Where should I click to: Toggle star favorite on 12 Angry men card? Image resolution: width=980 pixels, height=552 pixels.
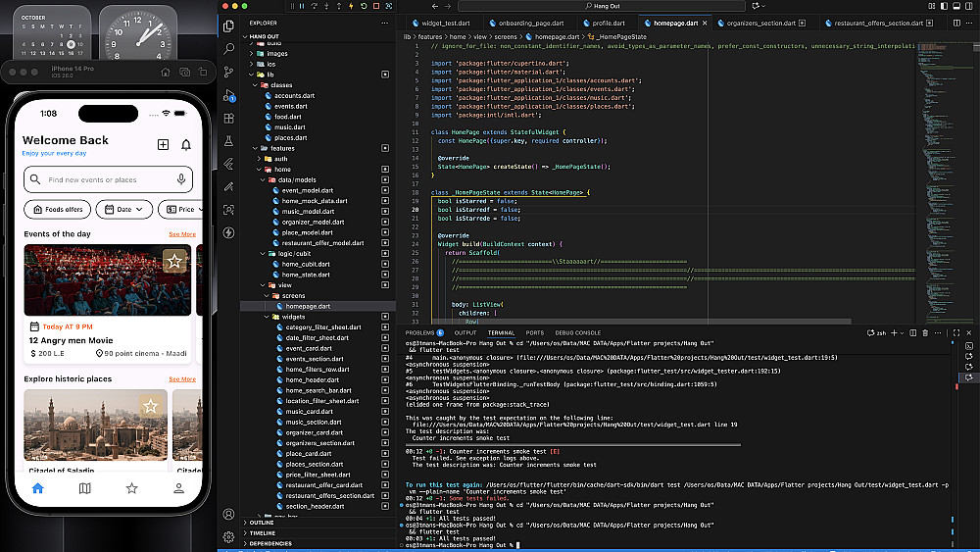coord(174,261)
